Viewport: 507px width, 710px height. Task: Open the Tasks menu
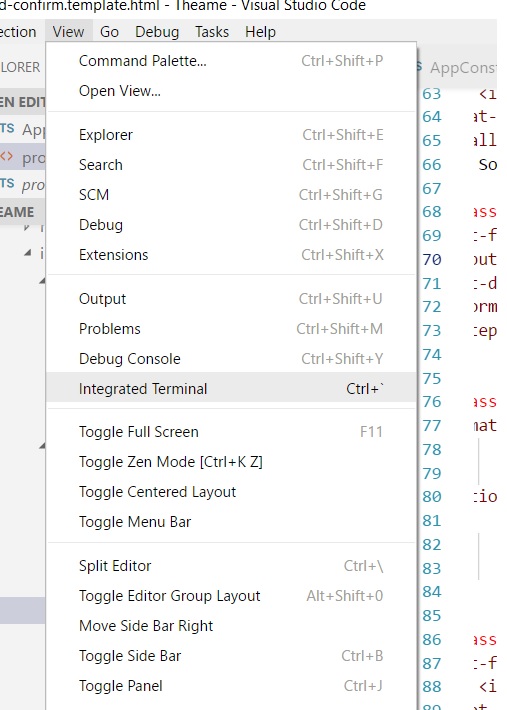point(212,32)
